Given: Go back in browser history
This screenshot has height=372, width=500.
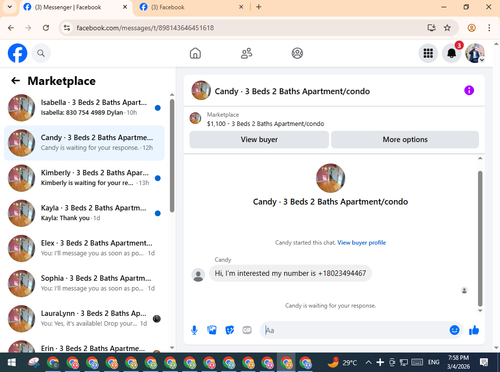Looking at the screenshot, I should point(11,28).
